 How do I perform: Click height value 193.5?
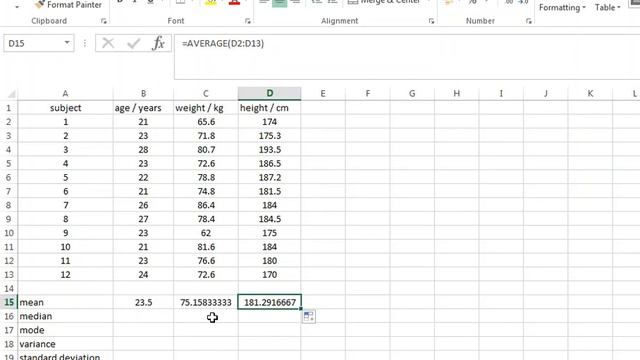click(x=270, y=149)
